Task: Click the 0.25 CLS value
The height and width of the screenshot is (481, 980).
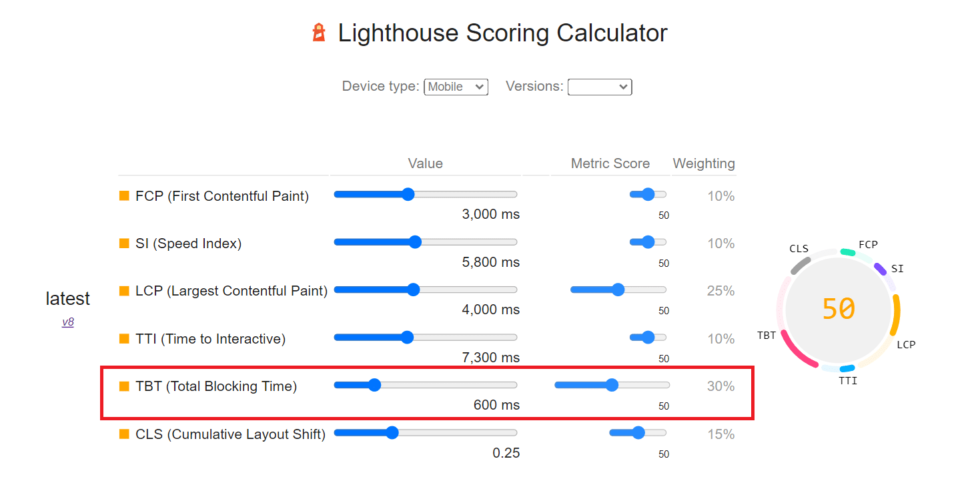Action: tap(506, 453)
